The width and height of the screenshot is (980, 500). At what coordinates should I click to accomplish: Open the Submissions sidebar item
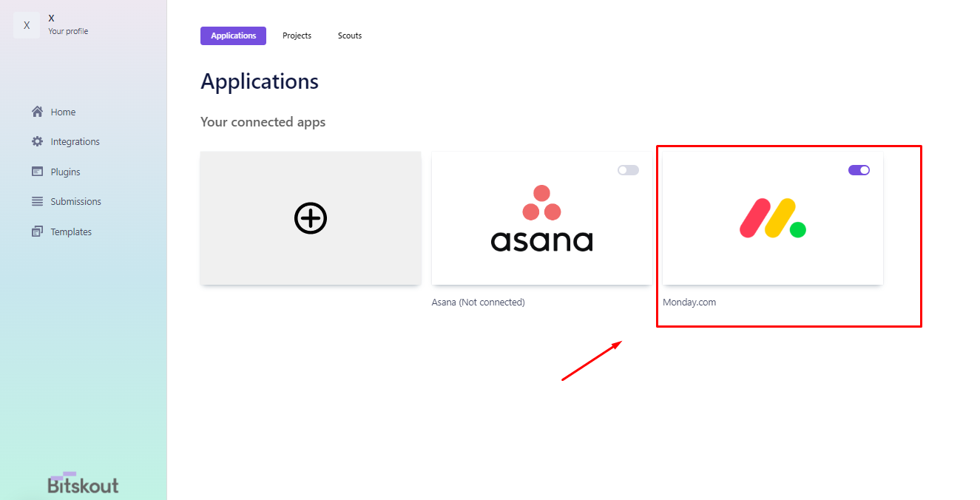pyautogui.click(x=75, y=201)
